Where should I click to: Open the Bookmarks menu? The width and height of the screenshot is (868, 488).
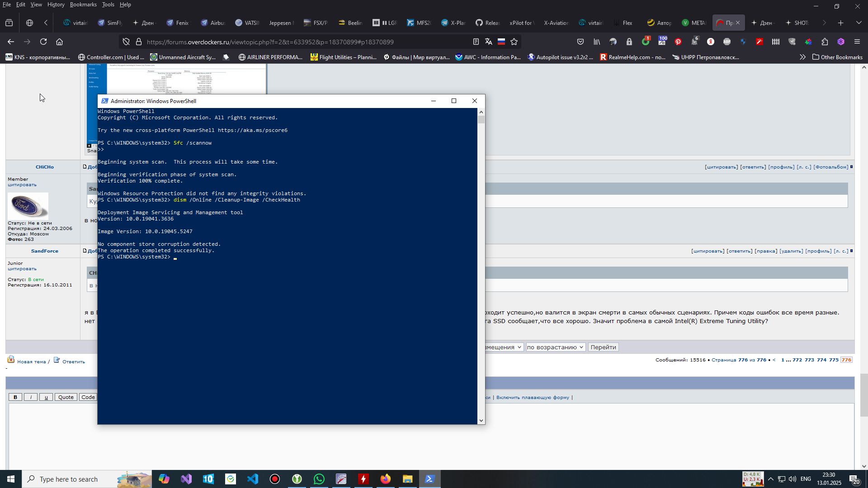tap(83, 5)
